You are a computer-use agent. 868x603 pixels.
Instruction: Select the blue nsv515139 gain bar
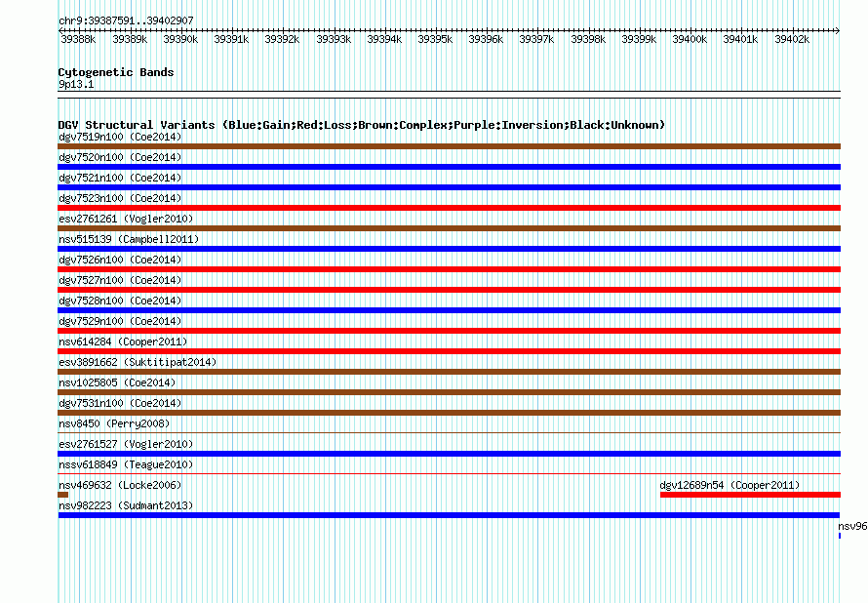click(449, 249)
